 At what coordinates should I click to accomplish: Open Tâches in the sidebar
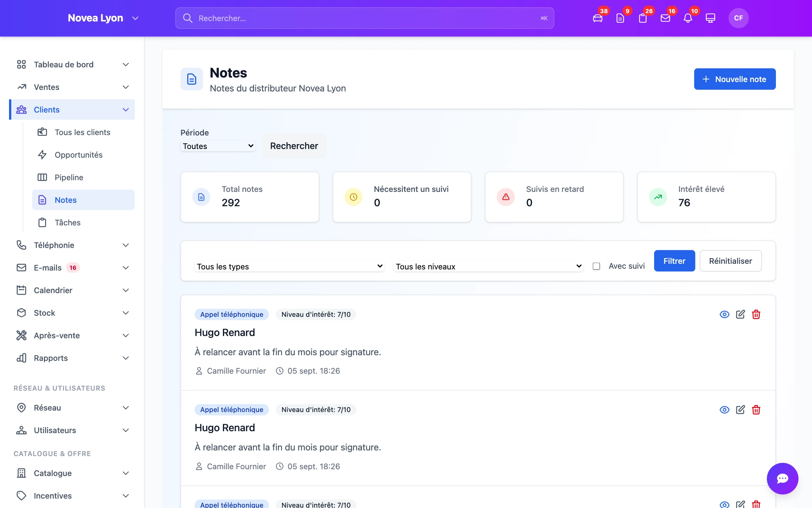tap(83, 222)
